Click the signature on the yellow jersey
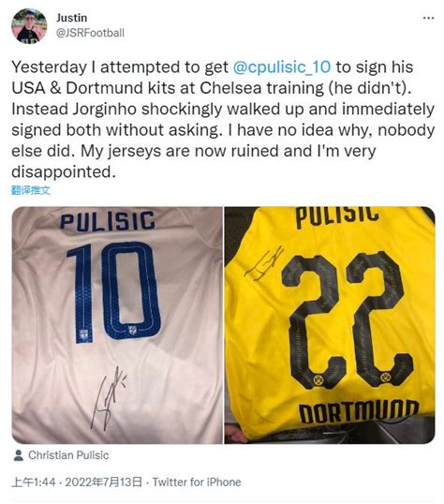The image size is (444, 504). tap(264, 263)
